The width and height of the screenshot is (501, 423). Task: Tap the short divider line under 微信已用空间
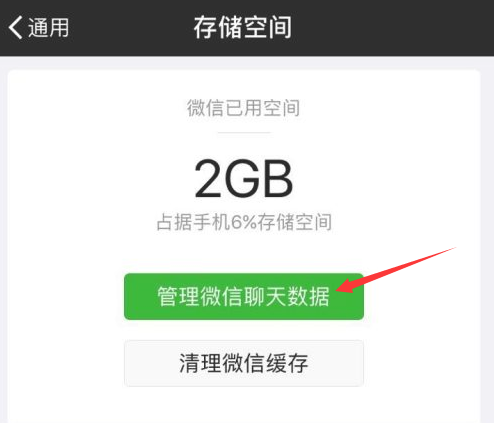point(244,132)
